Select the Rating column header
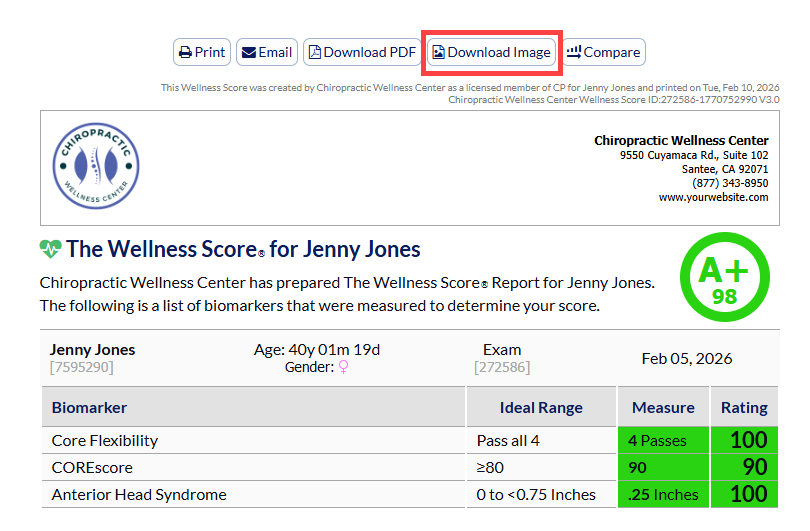 744,408
